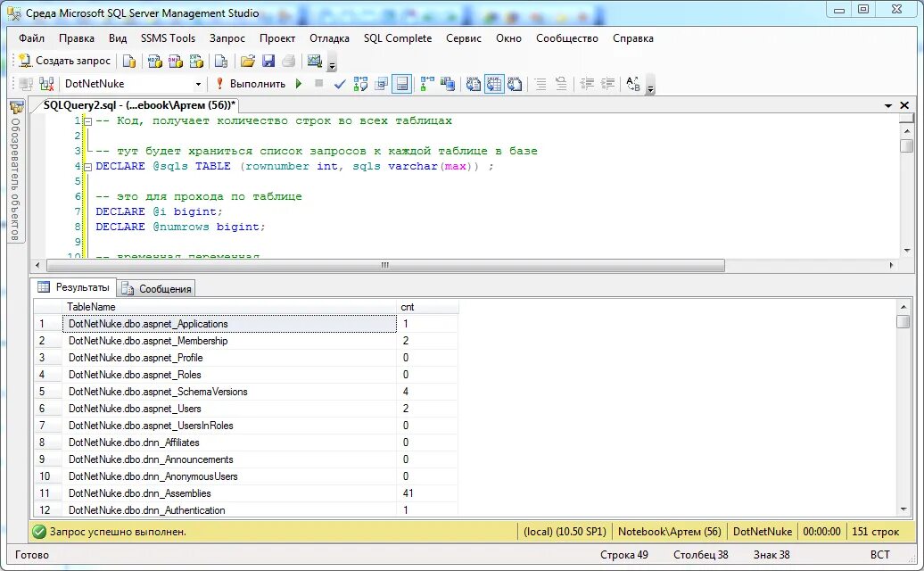The width and height of the screenshot is (924, 571).
Task: Select Results to Text output mode
Action: point(474,84)
